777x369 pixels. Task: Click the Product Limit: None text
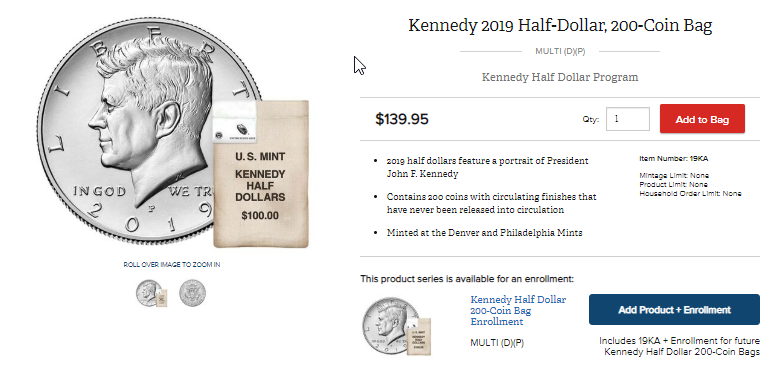pyautogui.click(x=673, y=184)
